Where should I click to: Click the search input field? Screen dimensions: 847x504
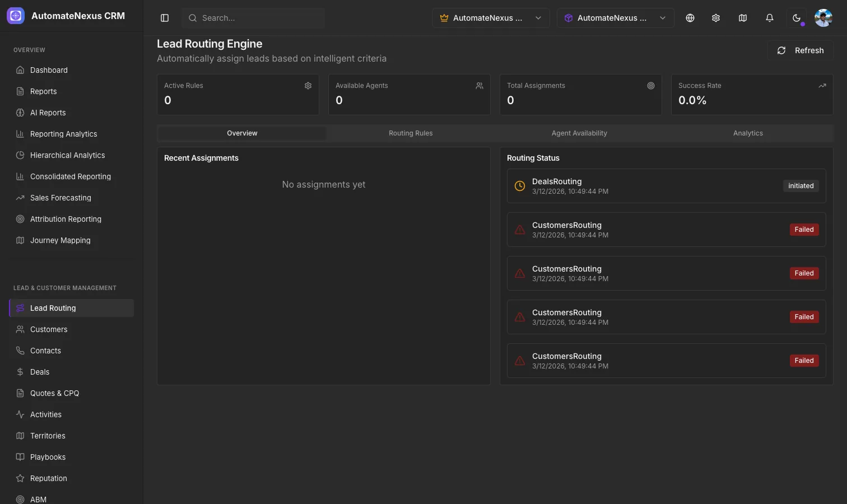click(253, 18)
